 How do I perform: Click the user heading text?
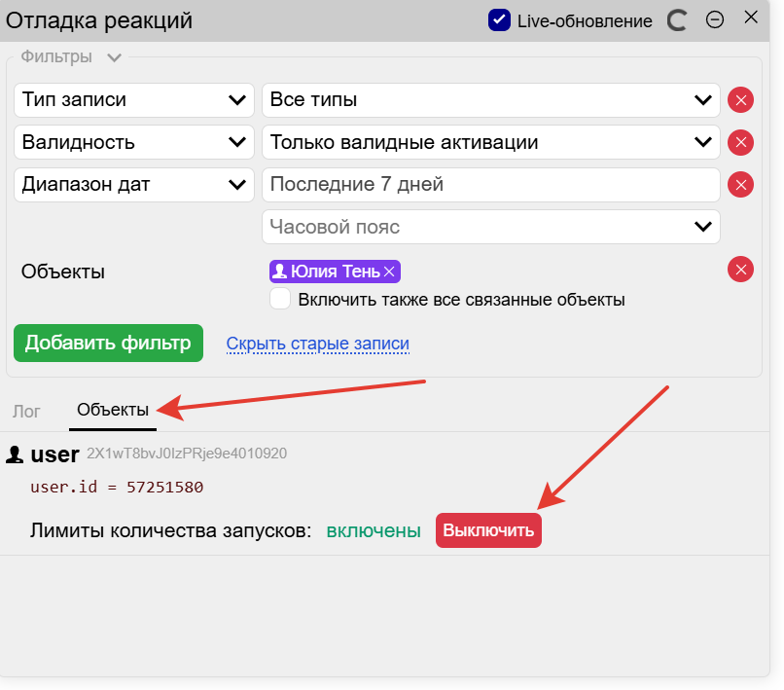click(x=55, y=454)
